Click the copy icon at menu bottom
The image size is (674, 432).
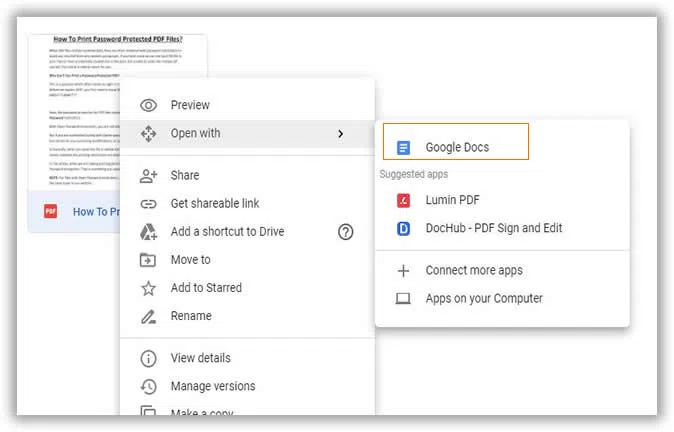148,411
